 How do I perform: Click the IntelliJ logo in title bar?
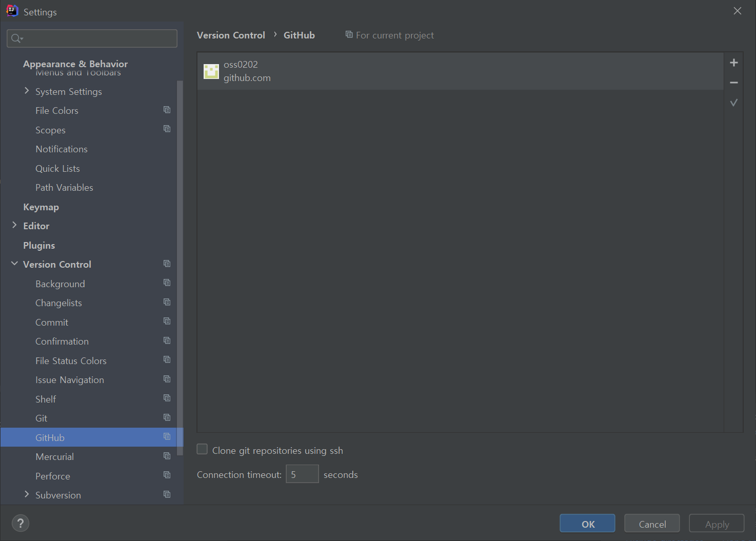point(12,11)
